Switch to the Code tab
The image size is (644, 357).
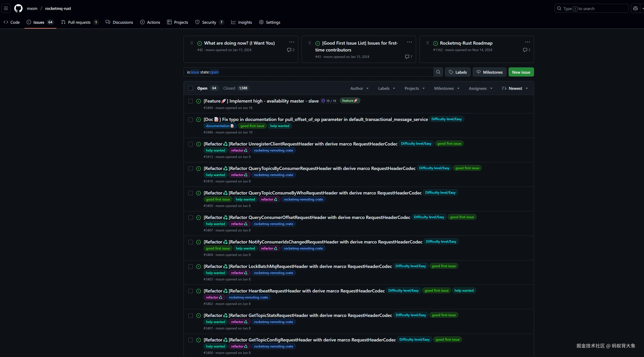pos(12,22)
